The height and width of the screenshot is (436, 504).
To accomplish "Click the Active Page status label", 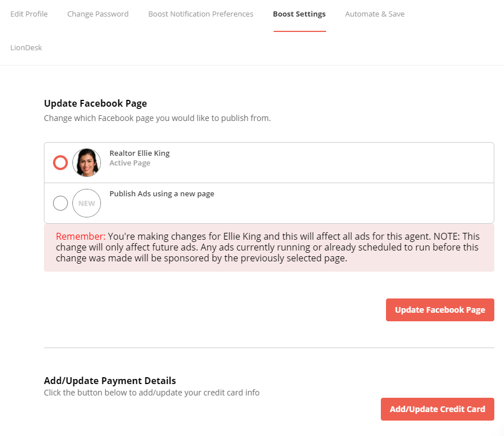I will [130, 163].
